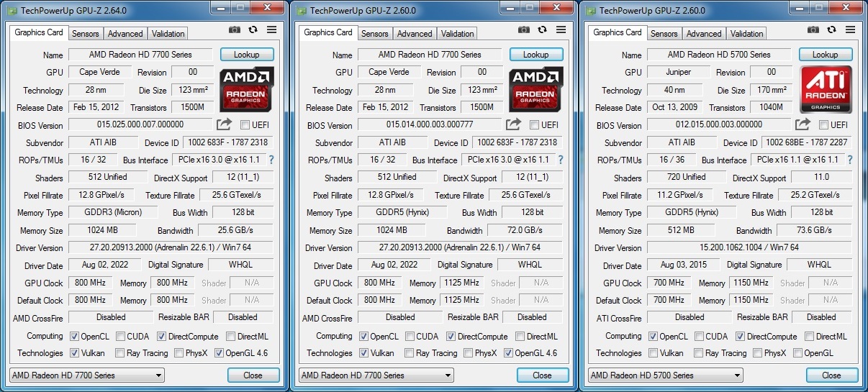The image size is (868, 392).
Task: Click screenshot camera icon in HD 5700 window
Action: [x=813, y=29]
